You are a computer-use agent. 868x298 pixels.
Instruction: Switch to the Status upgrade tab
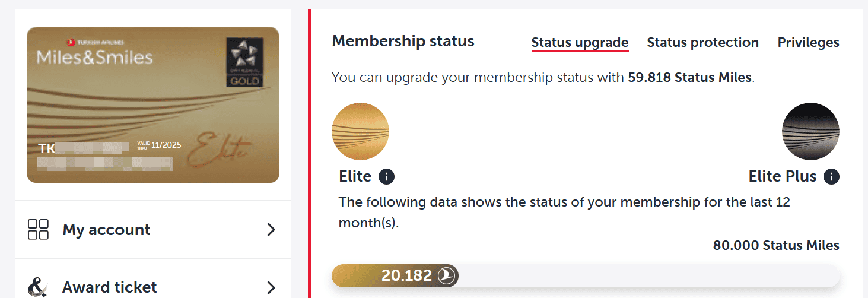tap(580, 43)
